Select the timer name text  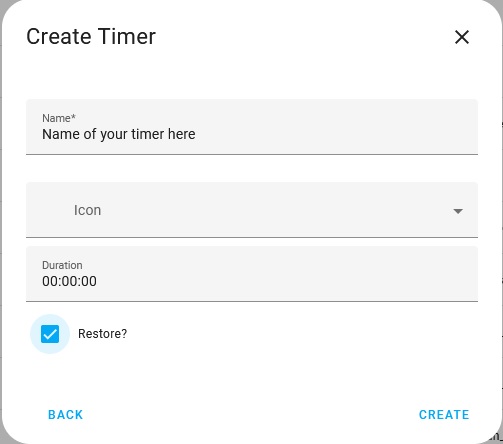click(119, 134)
